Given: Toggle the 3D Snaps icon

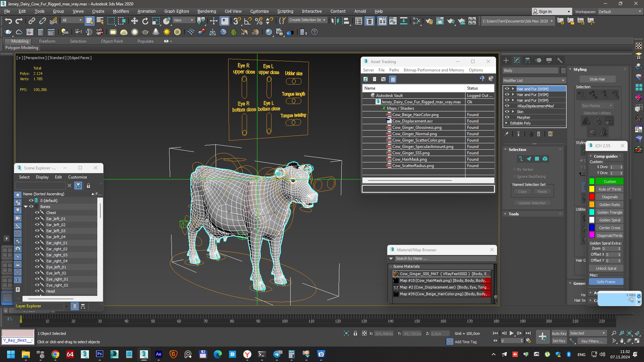Looking at the screenshot, I should pos(237,21).
